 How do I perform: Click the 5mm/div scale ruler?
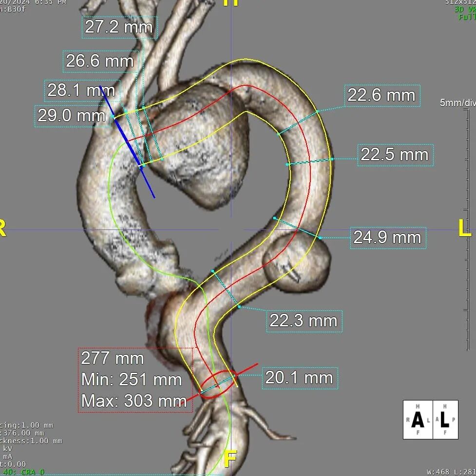coord(466,229)
